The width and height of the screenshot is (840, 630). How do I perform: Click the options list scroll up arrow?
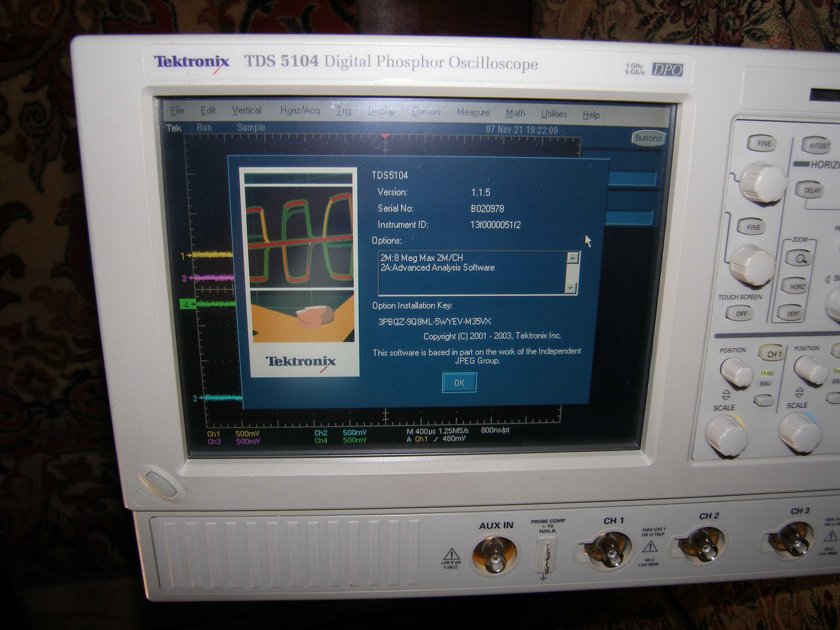click(573, 258)
